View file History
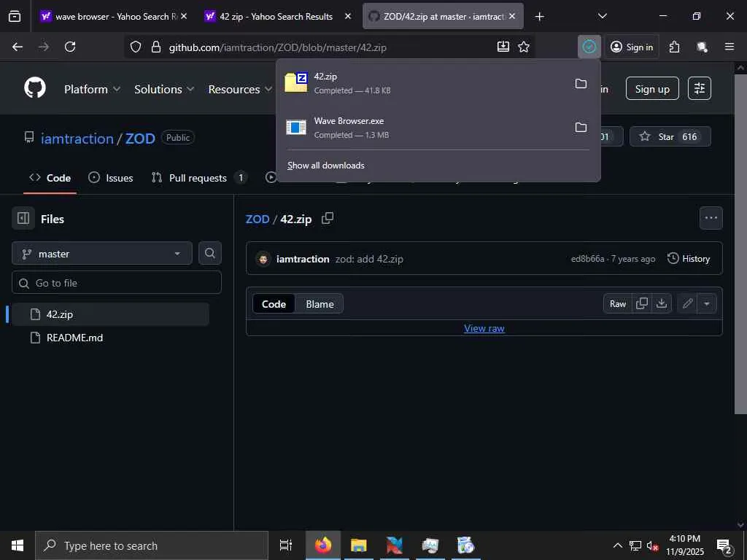Viewport: 747px width, 560px height. [689, 259]
